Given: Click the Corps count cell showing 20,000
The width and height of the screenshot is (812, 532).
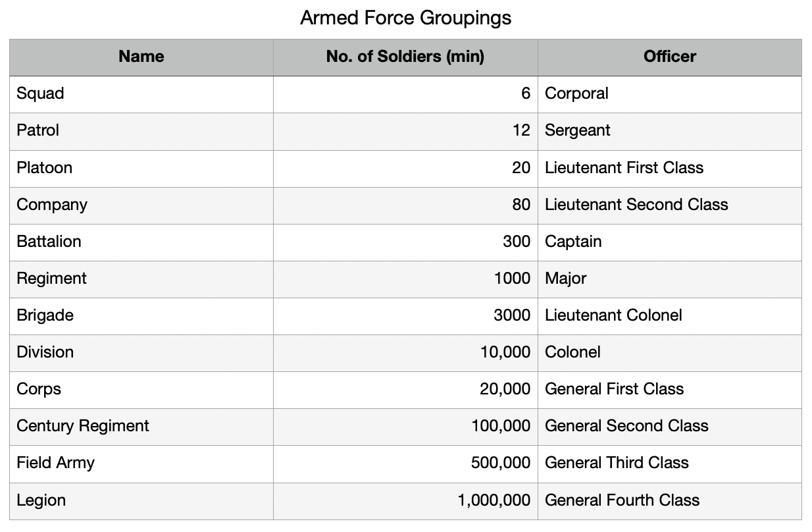Looking at the screenshot, I should (x=405, y=389).
